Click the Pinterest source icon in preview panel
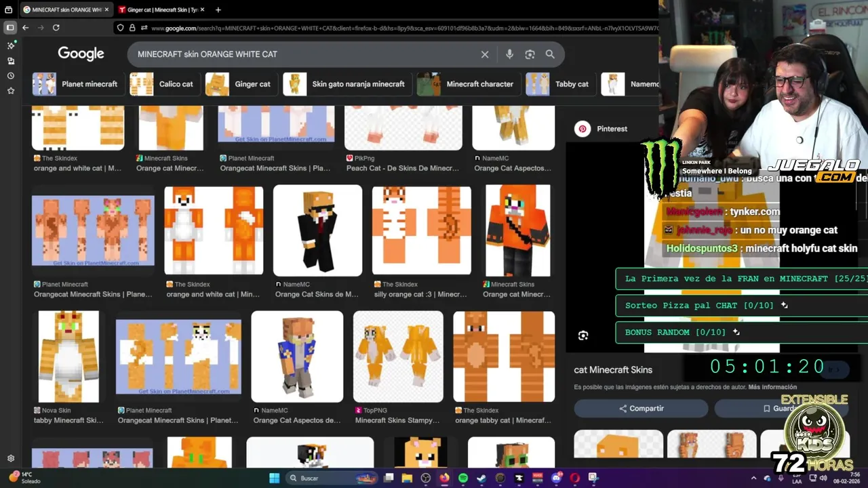The width and height of the screenshot is (868, 488). point(583,129)
